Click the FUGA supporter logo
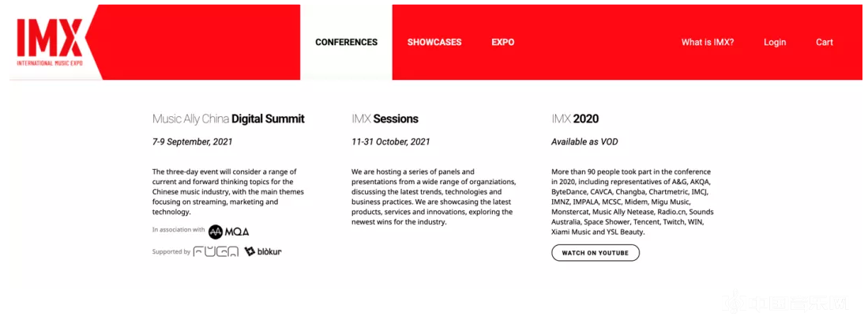This screenshot has height=317, width=868. [216, 252]
